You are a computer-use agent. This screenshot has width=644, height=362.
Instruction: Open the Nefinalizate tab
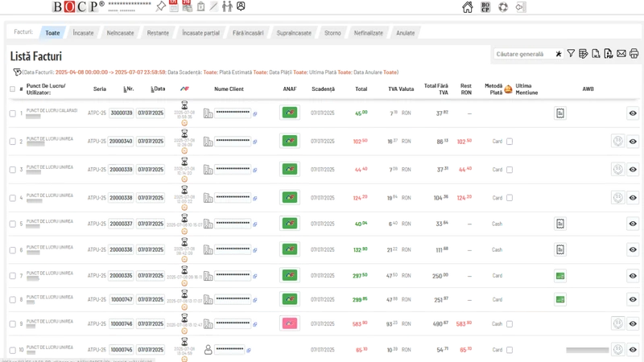369,33
